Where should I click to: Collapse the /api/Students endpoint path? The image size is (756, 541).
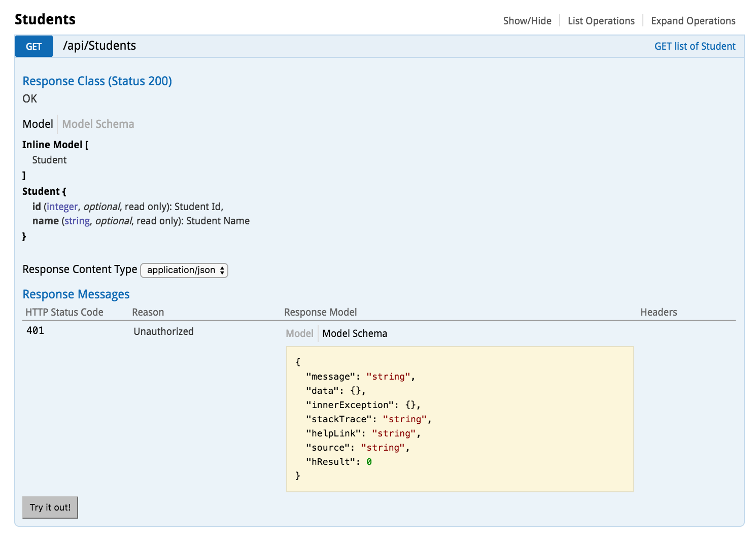point(99,46)
